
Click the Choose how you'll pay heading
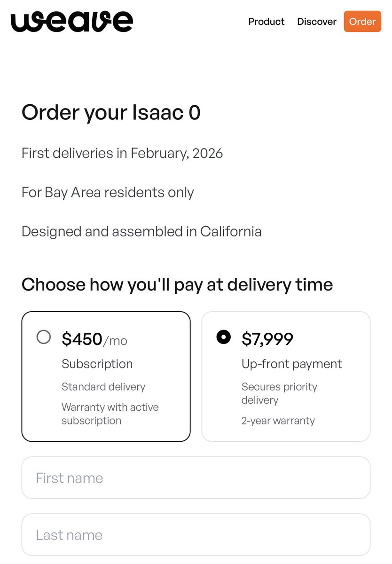click(177, 285)
